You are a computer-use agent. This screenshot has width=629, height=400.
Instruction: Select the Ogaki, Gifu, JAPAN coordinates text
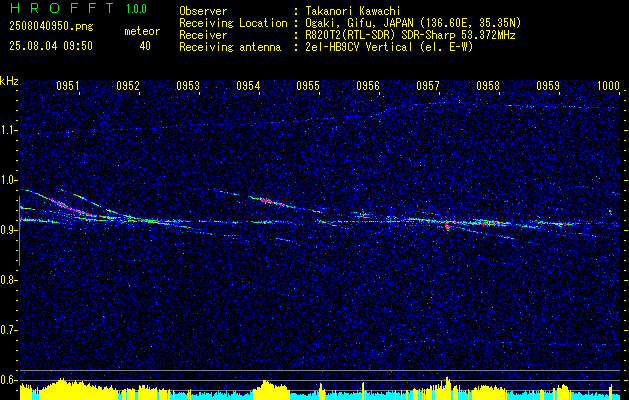pyautogui.click(x=413, y=23)
